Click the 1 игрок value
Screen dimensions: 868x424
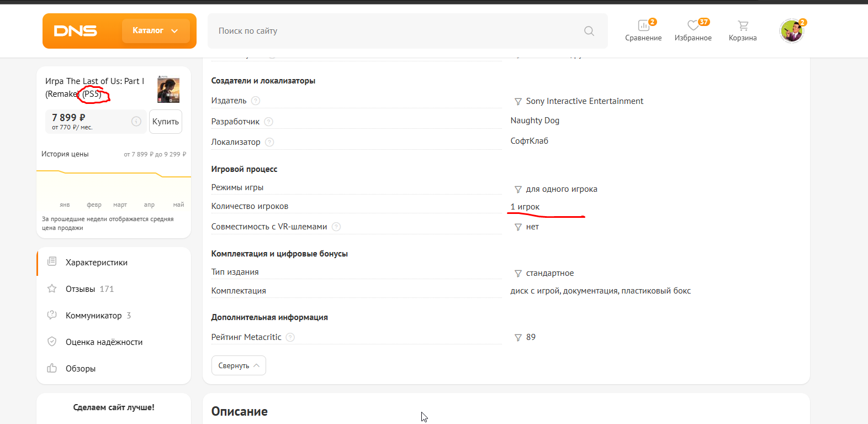click(525, 207)
